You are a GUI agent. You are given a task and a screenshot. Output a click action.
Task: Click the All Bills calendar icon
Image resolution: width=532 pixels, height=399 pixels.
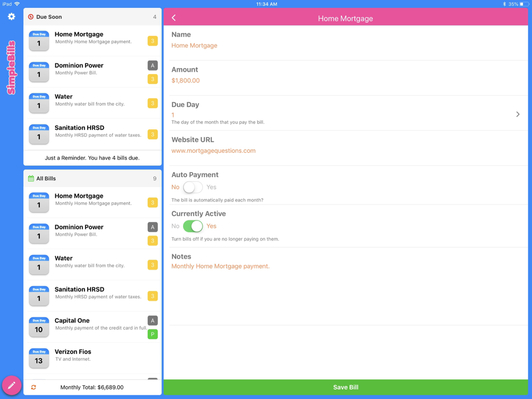(x=31, y=178)
